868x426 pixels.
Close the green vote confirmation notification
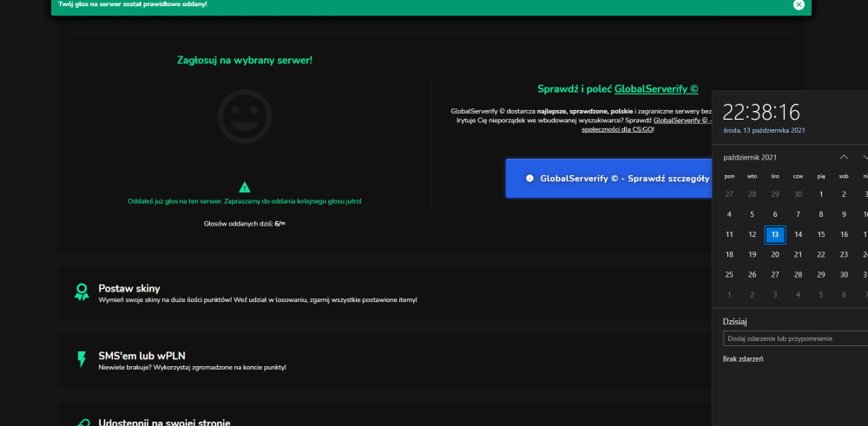799,5
